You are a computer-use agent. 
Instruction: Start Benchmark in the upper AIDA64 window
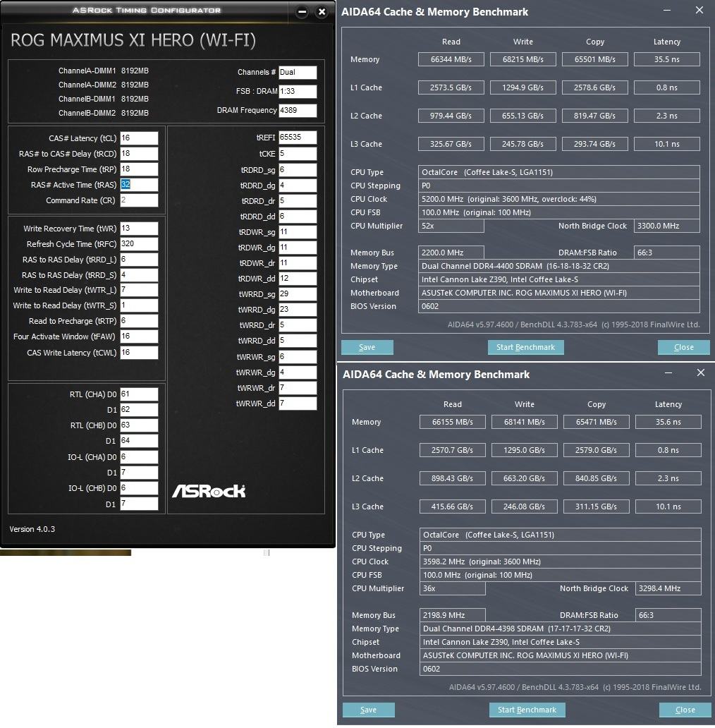526,347
